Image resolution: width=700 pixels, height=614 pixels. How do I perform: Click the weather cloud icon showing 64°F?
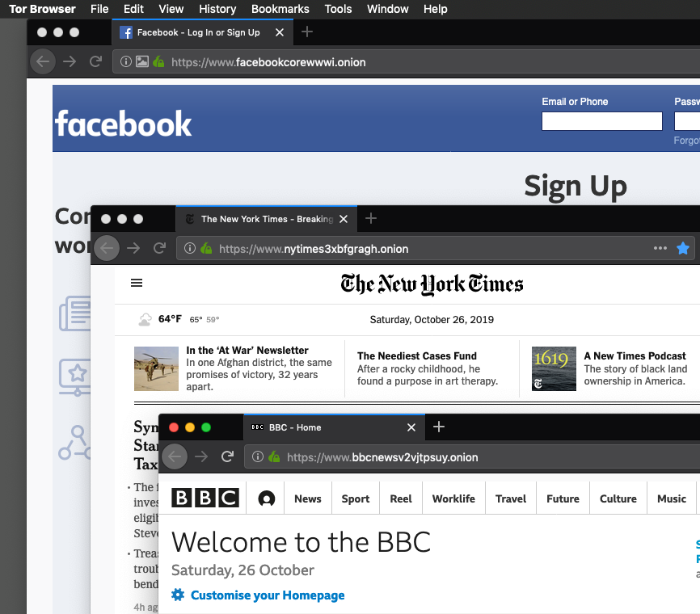point(145,319)
